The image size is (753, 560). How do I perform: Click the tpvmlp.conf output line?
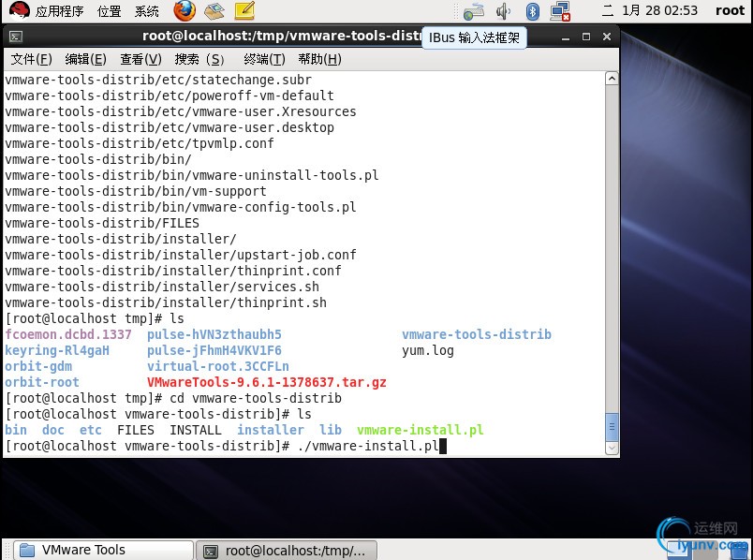click(140, 143)
